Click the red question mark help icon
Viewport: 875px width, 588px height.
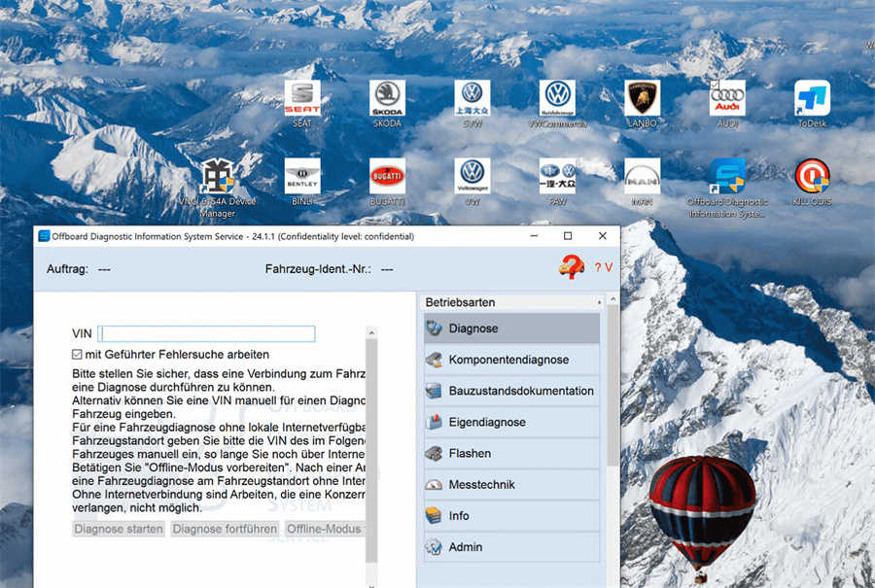click(x=574, y=266)
